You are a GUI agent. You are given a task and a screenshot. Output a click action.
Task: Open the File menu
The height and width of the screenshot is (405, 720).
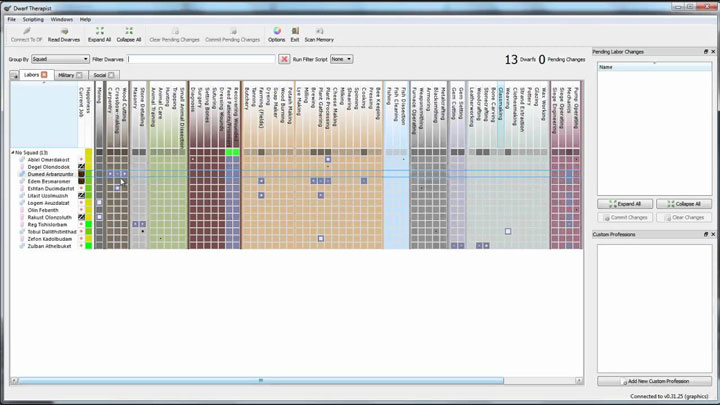[11, 20]
